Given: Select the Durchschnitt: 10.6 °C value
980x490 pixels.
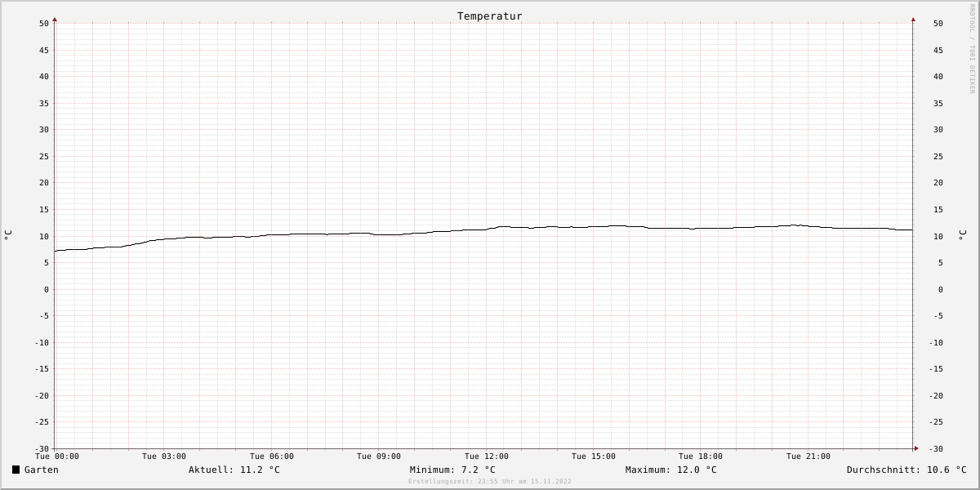Looking at the screenshot, I should (x=906, y=470).
